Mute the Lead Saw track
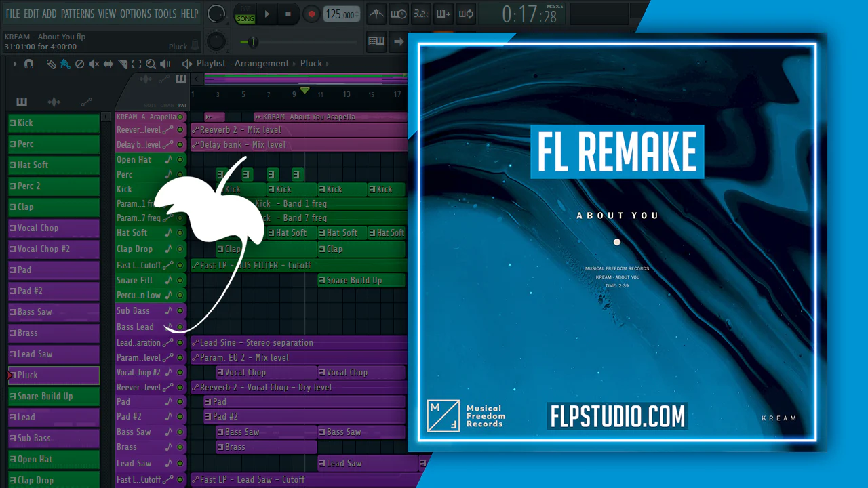Image resolution: width=868 pixels, height=488 pixels. click(180, 464)
